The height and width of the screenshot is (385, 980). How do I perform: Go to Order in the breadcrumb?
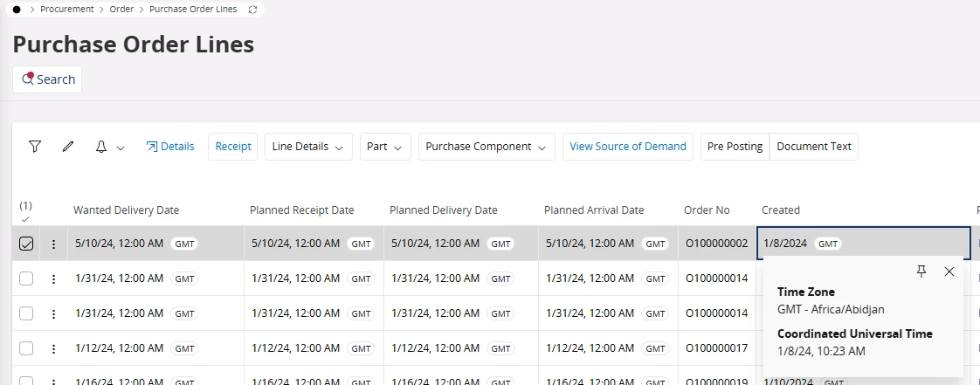tap(122, 10)
